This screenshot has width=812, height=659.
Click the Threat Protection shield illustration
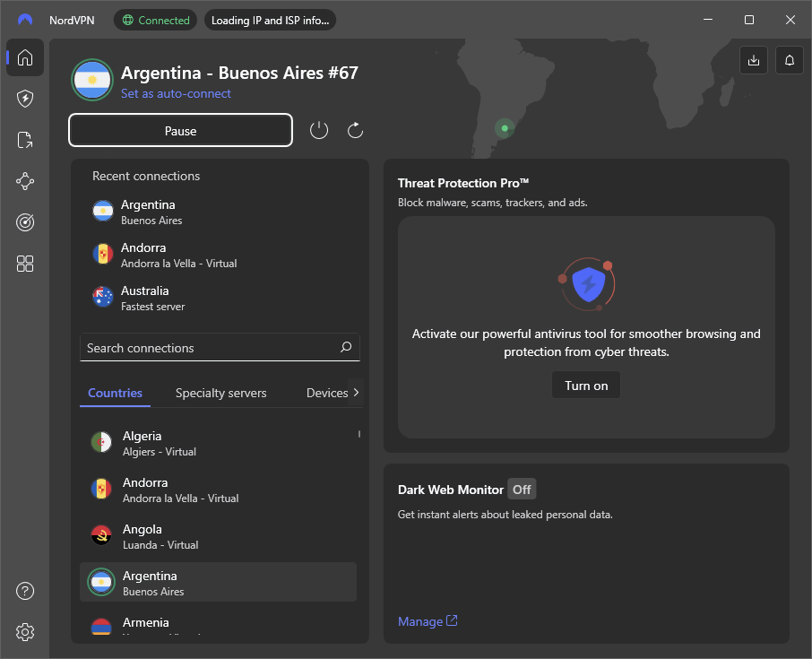click(x=587, y=284)
